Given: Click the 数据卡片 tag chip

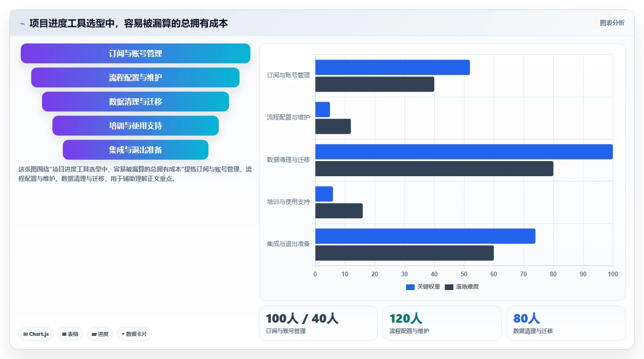Looking at the screenshot, I should 134,334.
